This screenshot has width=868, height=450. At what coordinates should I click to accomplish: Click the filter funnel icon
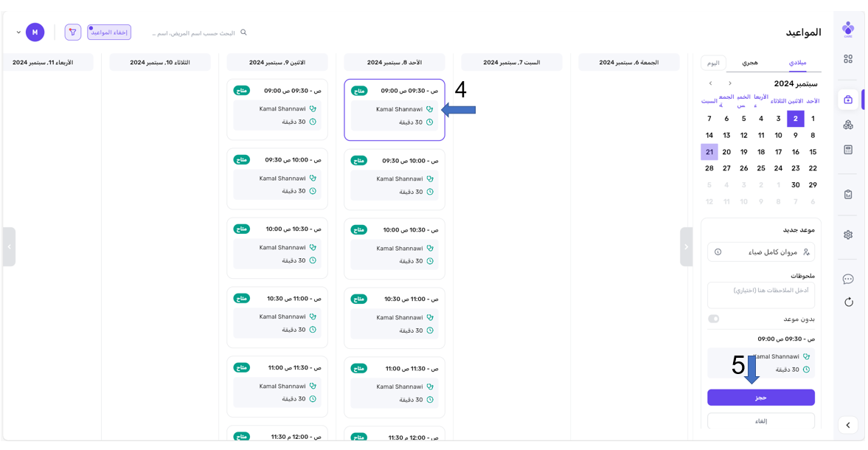point(72,32)
